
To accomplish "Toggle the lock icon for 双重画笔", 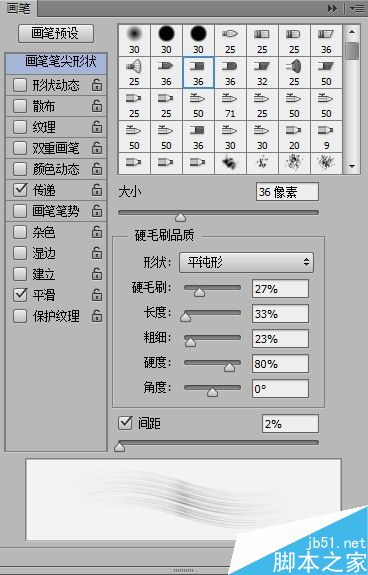I will pyautogui.click(x=97, y=148).
